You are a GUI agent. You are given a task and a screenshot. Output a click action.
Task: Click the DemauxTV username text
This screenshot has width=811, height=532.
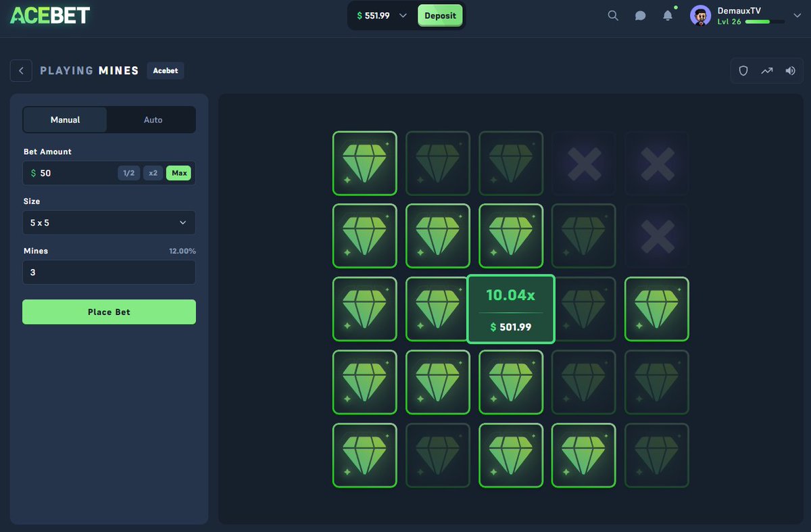tap(739, 10)
